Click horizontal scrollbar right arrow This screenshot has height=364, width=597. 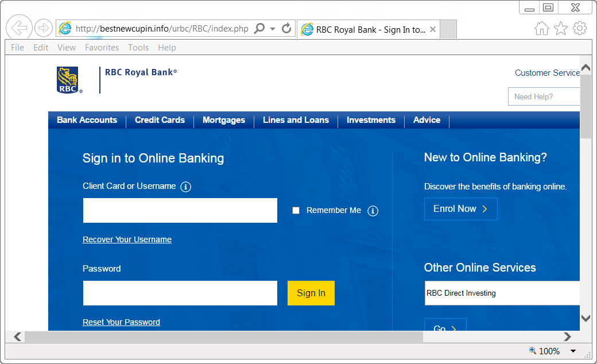(567, 336)
